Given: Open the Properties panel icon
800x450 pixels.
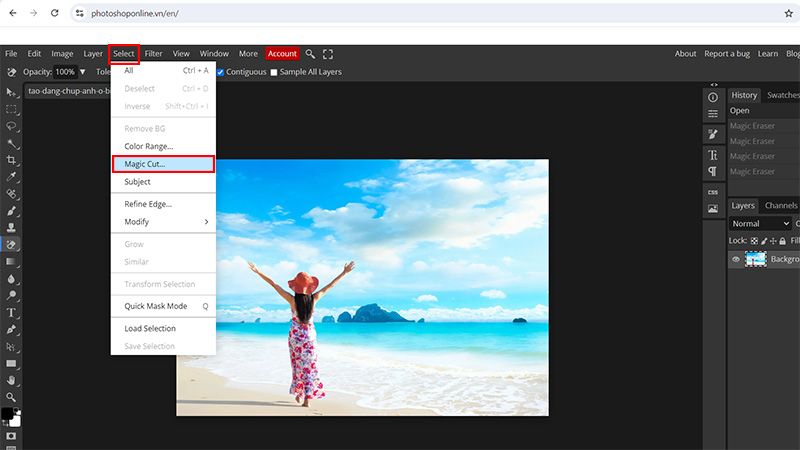Looking at the screenshot, I should click(x=713, y=114).
